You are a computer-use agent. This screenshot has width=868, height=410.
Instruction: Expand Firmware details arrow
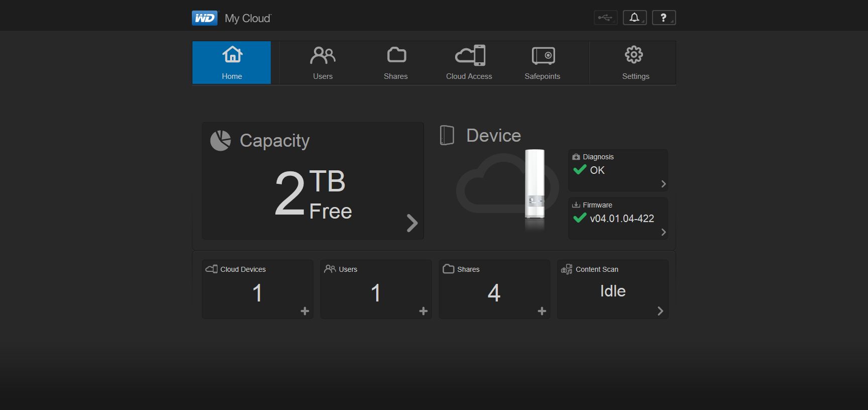pos(664,232)
